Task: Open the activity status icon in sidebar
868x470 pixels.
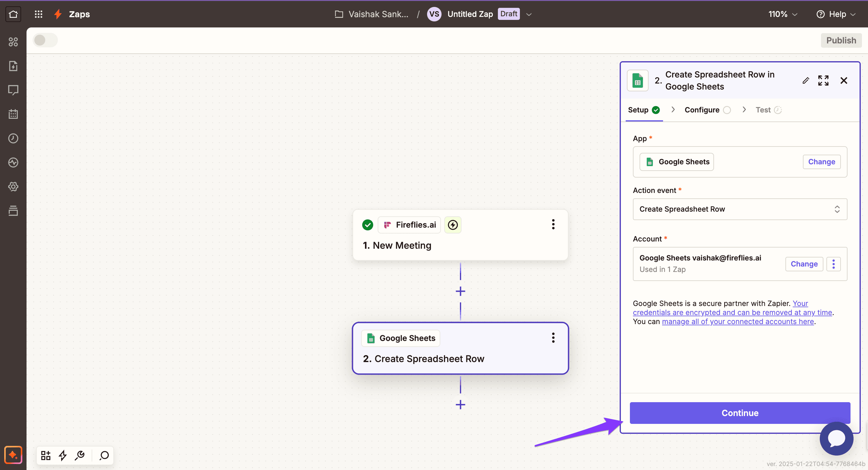Action: [x=13, y=162]
